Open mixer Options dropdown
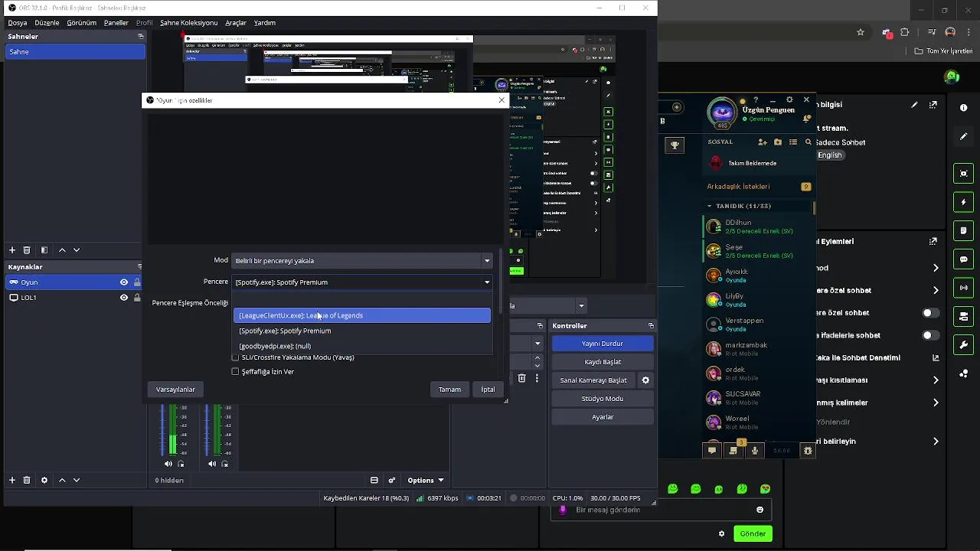Viewport: 980px width, 551px height. pos(426,480)
